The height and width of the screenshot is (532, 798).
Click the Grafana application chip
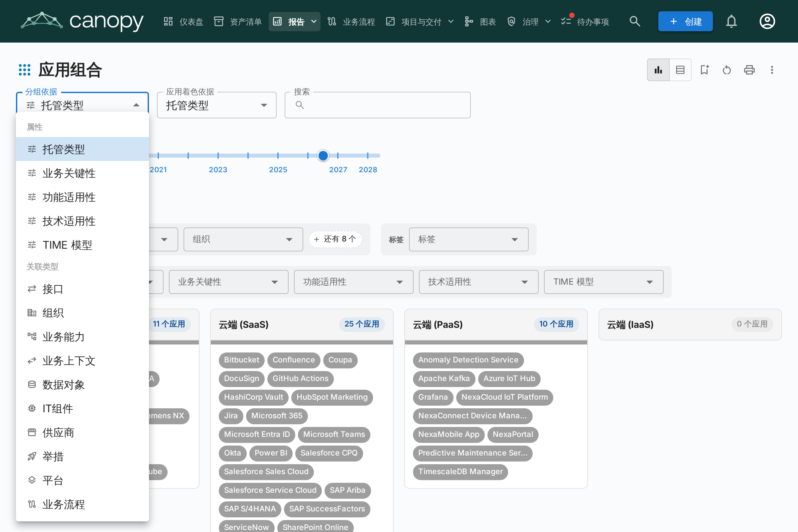[433, 397]
